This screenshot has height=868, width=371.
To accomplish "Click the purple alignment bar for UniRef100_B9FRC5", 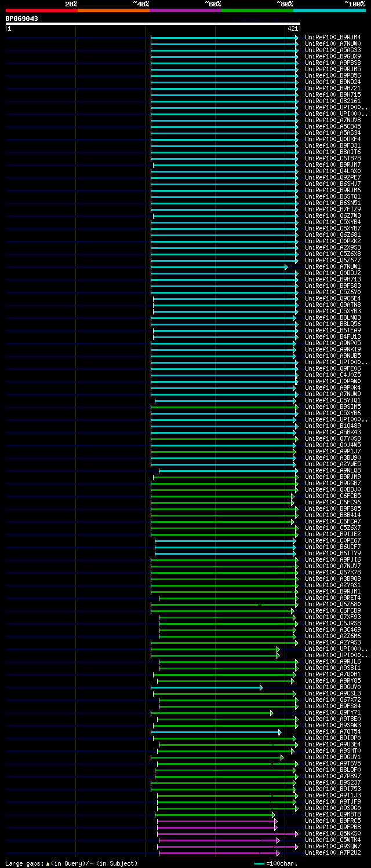I will pyautogui.click(x=217, y=821).
